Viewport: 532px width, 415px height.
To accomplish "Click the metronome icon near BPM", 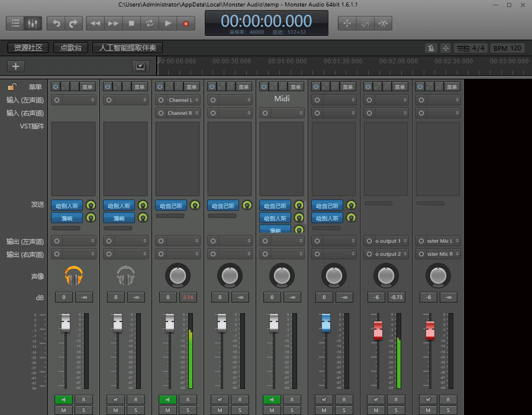I will pyautogui.click(x=431, y=48).
